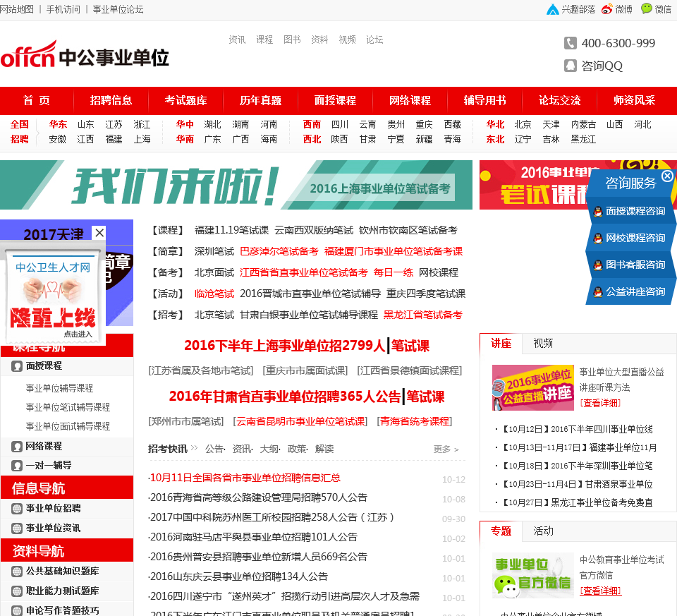Open 事业单位笔试辅导课程 in sidebar

click(x=68, y=407)
